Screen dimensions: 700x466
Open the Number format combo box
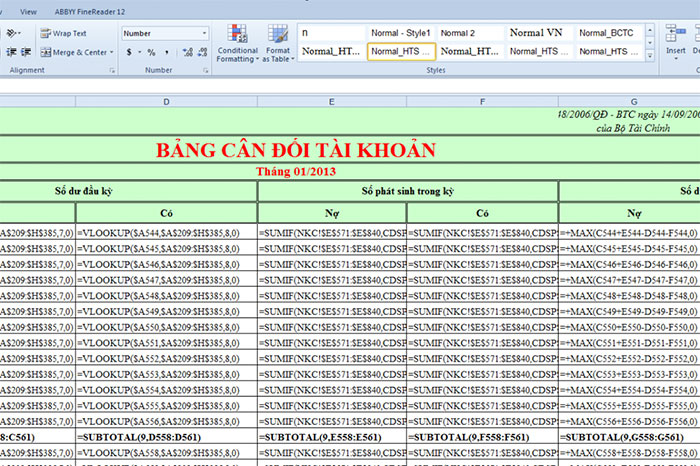point(165,33)
